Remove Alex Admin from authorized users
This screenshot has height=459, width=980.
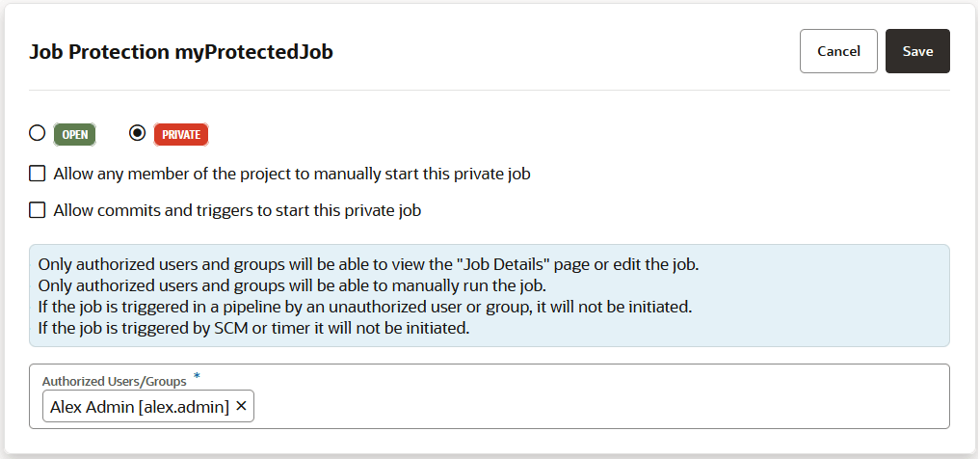[241, 407]
